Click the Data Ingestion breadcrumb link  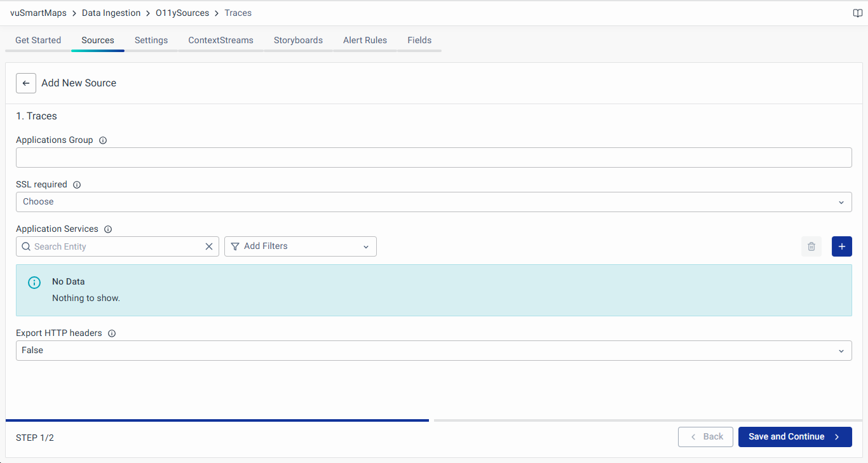111,13
